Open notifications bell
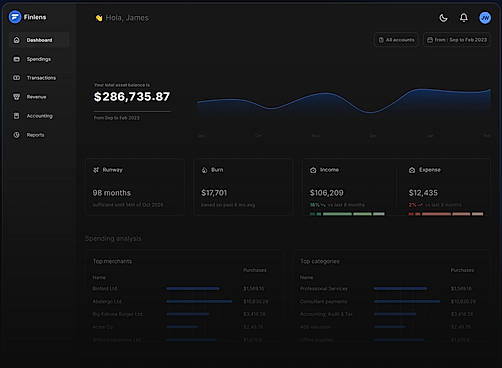 tap(464, 18)
